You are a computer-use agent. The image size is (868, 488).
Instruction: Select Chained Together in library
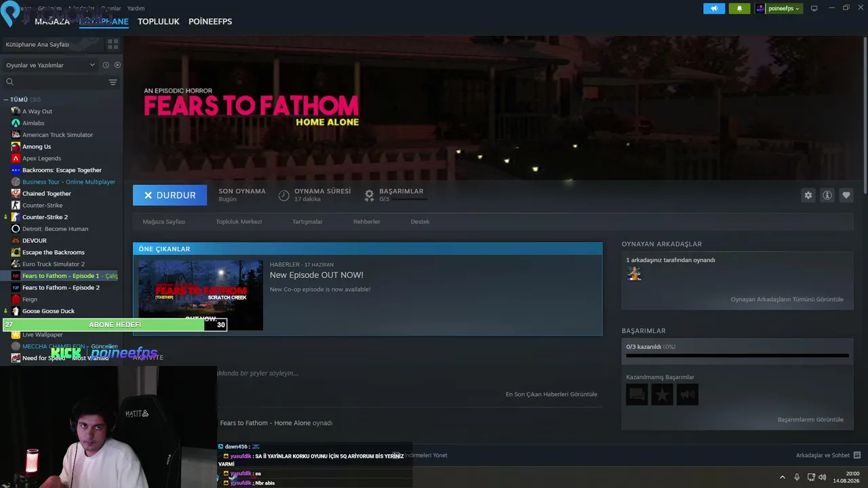(47, 193)
